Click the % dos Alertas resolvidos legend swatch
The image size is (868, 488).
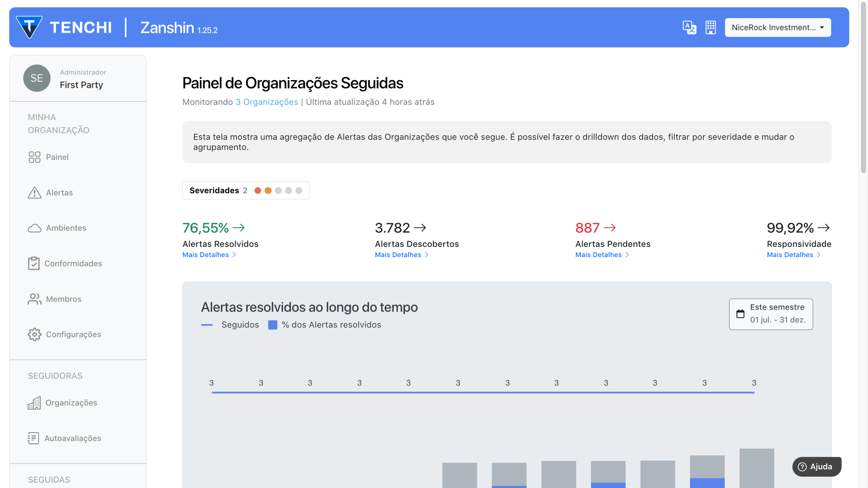tap(273, 325)
